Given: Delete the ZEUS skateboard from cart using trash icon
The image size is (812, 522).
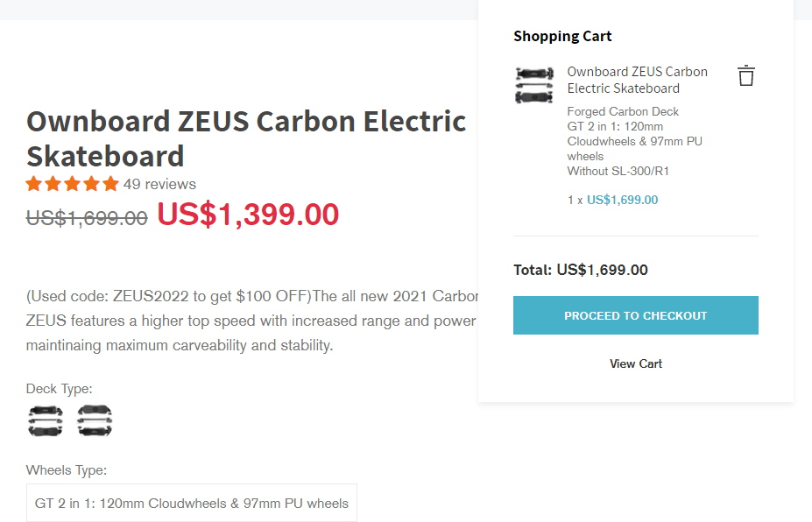Looking at the screenshot, I should [x=746, y=75].
